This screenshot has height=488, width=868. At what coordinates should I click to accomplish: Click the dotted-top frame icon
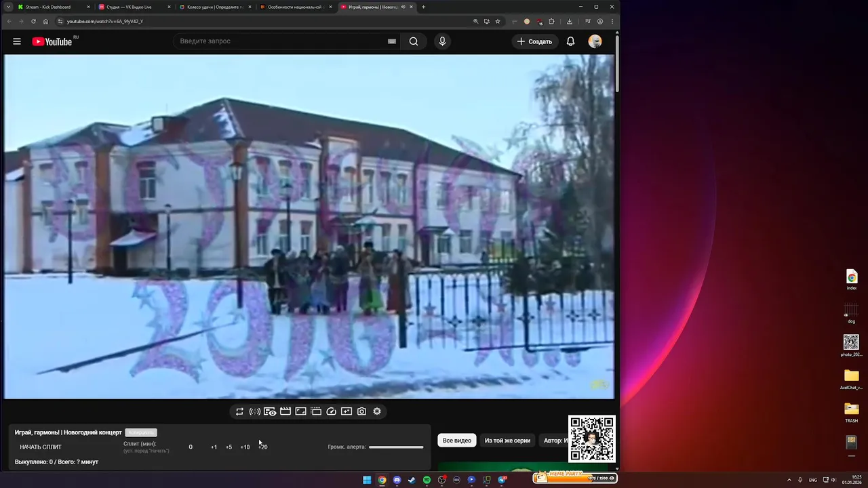point(316,411)
